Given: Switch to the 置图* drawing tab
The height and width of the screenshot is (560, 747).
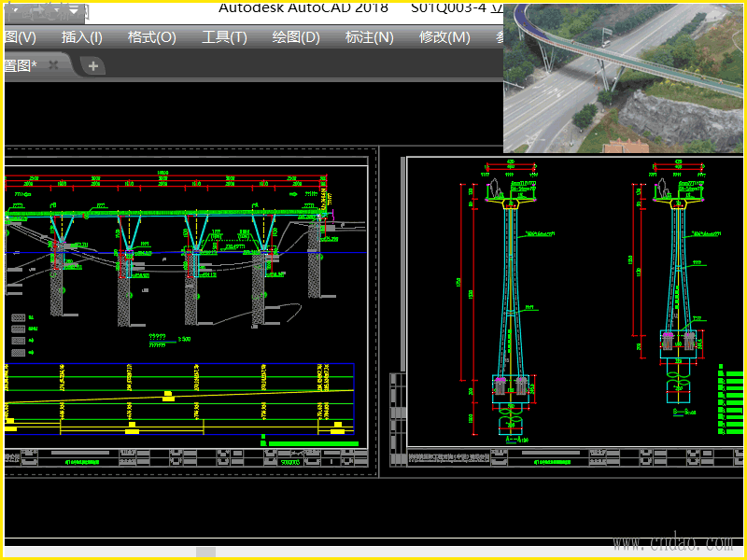Looking at the screenshot, I should [x=21, y=65].
